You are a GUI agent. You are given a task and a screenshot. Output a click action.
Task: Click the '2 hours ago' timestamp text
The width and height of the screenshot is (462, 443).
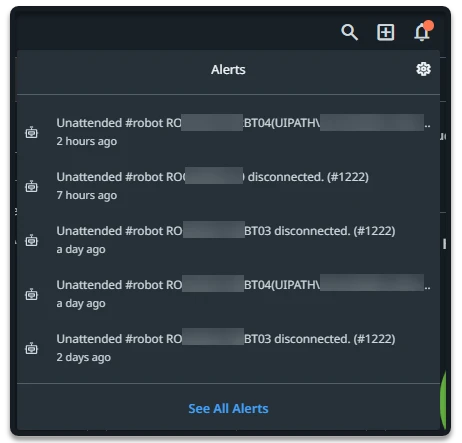(x=87, y=141)
